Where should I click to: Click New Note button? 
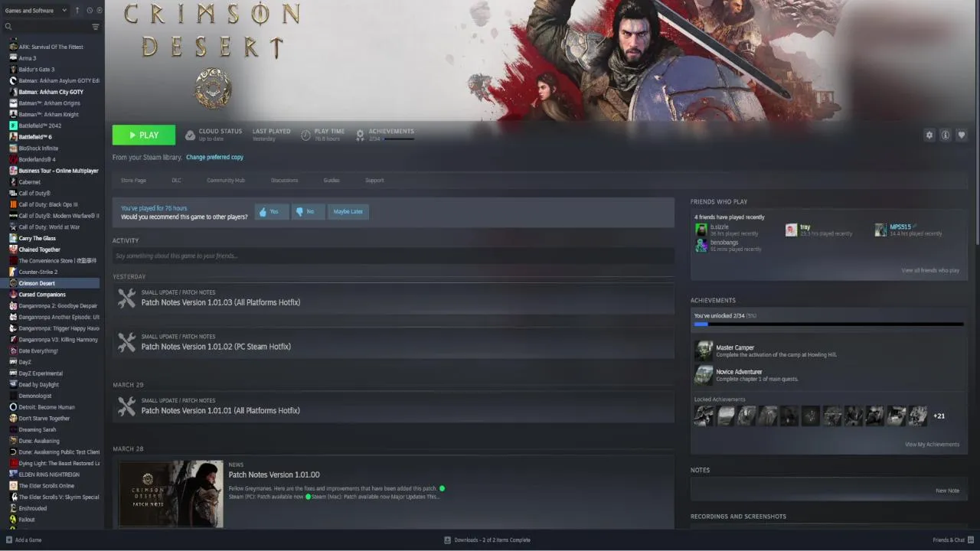(947, 491)
